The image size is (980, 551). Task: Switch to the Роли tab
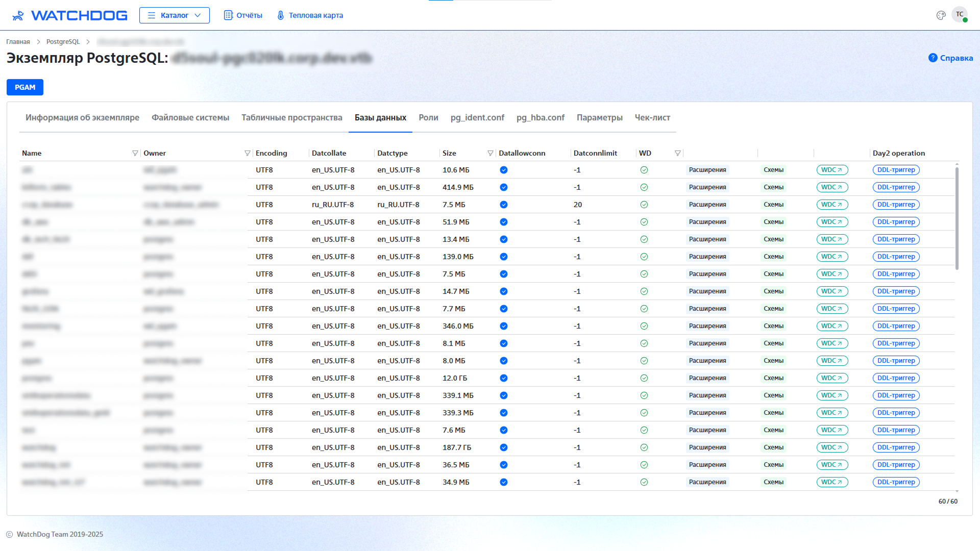(428, 117)
